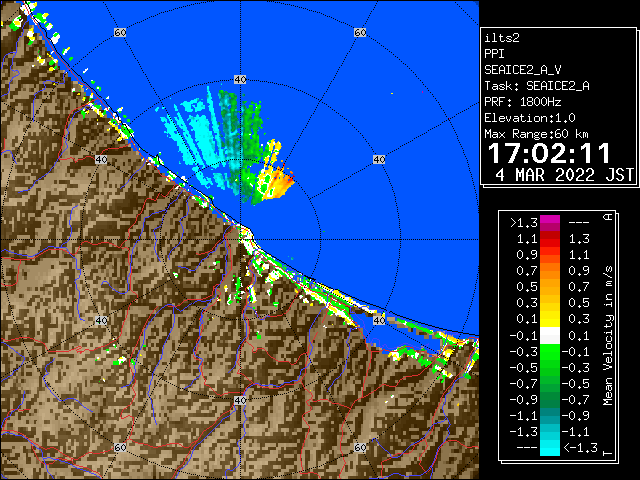Click the 'T' letter below the legend
The image size is (640, 480).
608,453
